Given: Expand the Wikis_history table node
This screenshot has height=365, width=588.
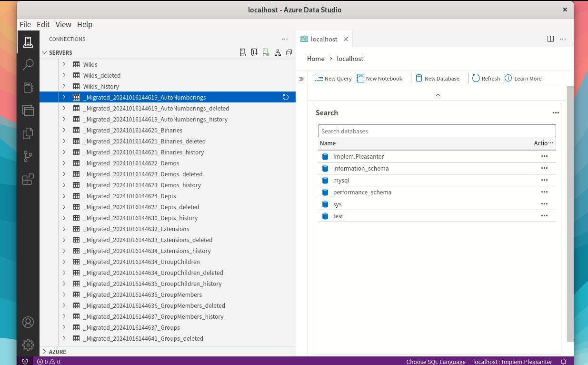Looking at the screenshot, I should point(64,86).
